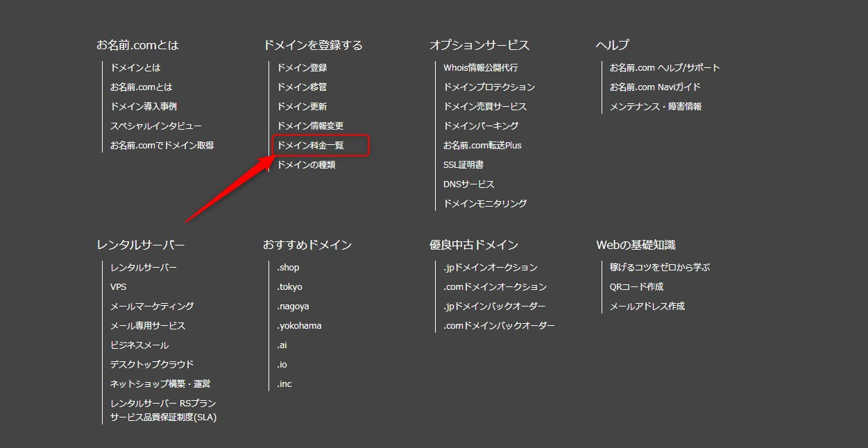Viewport: 868px width, 448px height.
Task: Click .comドメインオークション link
Action: 495,287
